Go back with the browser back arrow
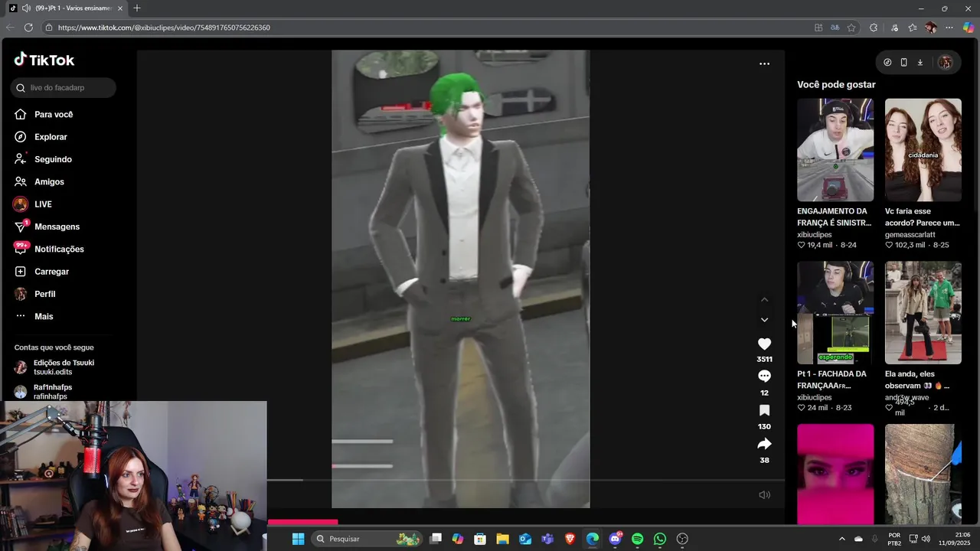 pyautogui.click(x=10, y=28)
